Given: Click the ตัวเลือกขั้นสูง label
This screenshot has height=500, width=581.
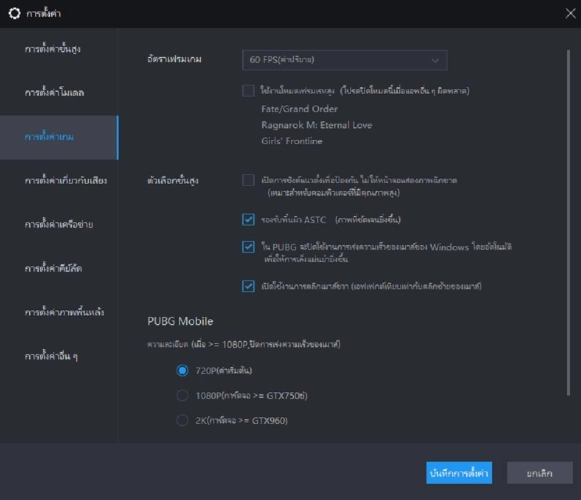Looking at the screenshot, I should 173,181.
